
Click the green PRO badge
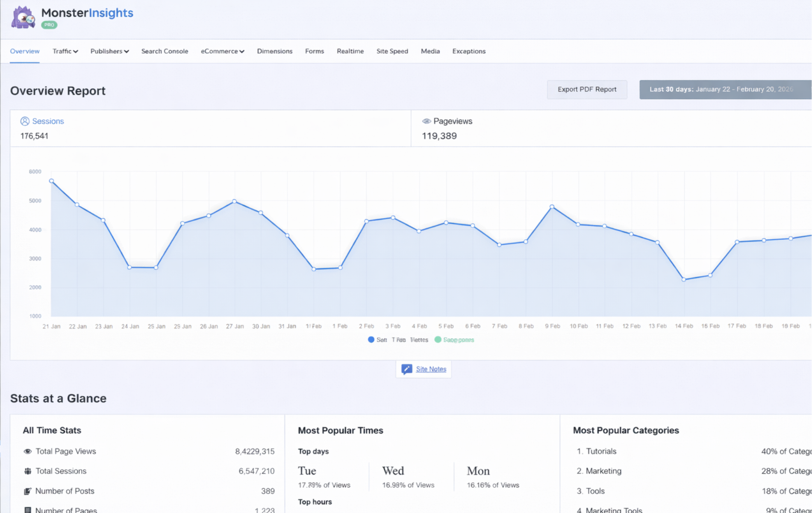pos(49,25)
